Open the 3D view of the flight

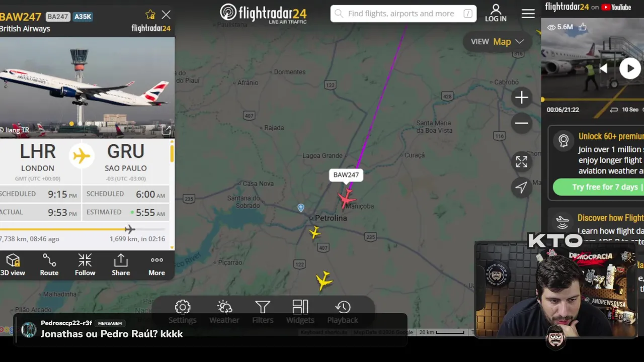point(13,265)
